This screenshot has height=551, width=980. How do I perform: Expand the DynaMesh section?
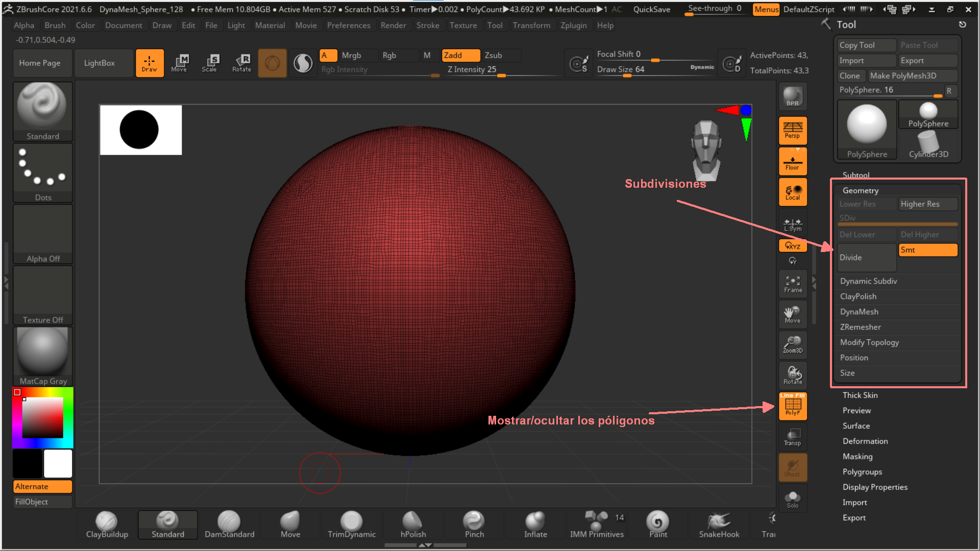click(859, 312)
